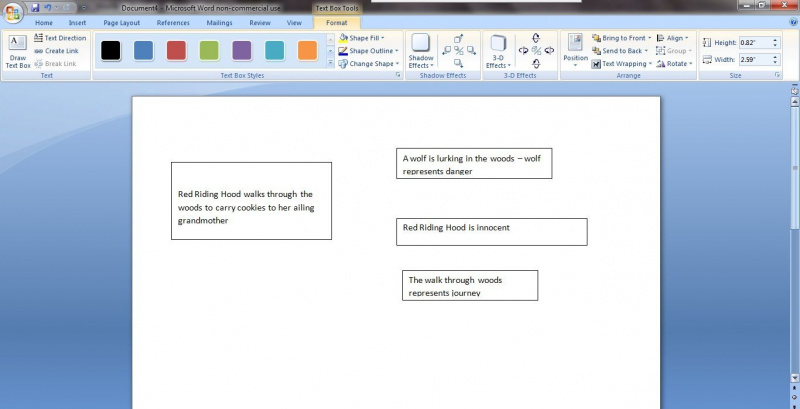Click the Draw Text Box tool

(18, 52)
